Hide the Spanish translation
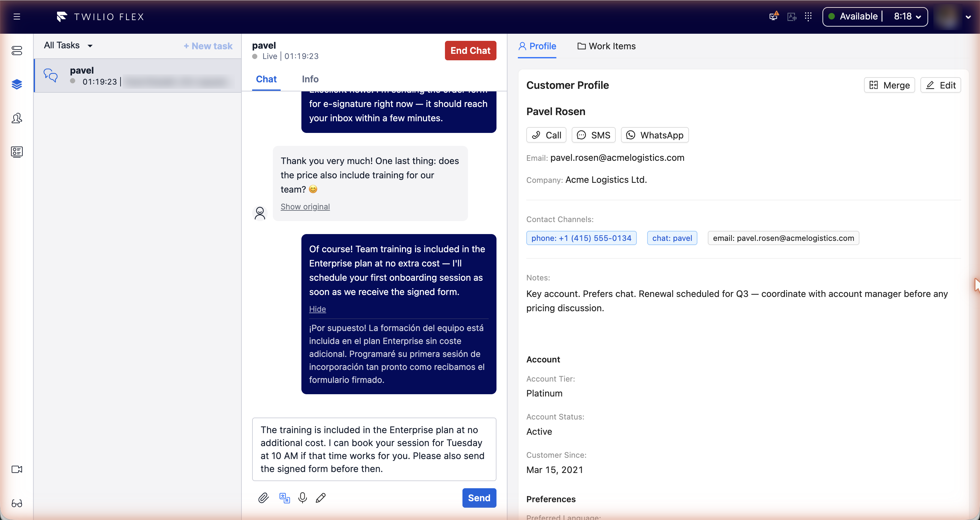This screenshot has width=980, height=520. 317,309
